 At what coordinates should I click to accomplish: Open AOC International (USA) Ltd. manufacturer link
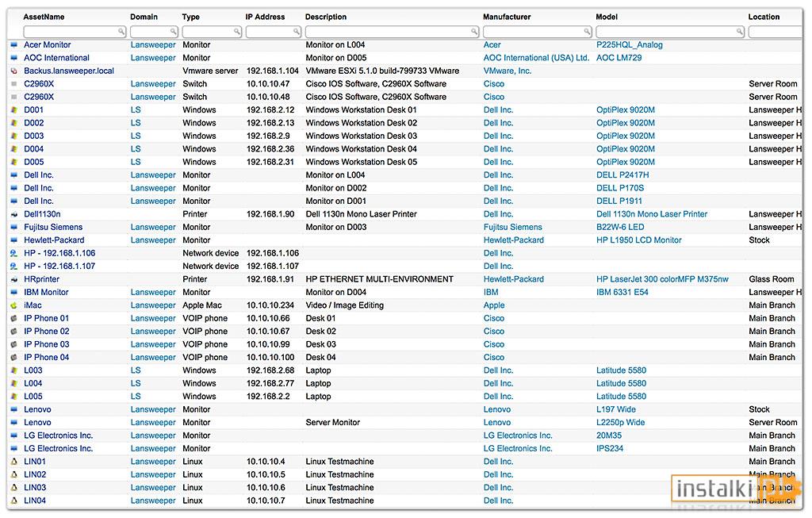537,58
